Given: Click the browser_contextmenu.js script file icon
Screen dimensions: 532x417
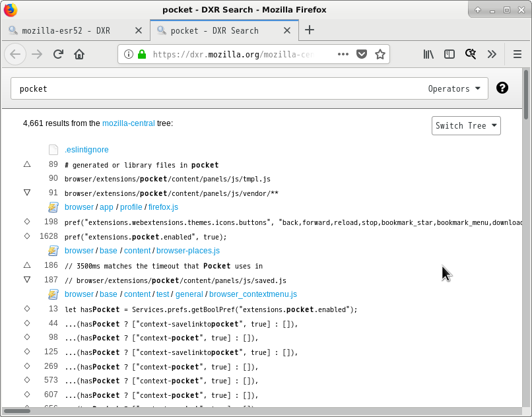Looking at the screenshot, I should tap(53, 294).
